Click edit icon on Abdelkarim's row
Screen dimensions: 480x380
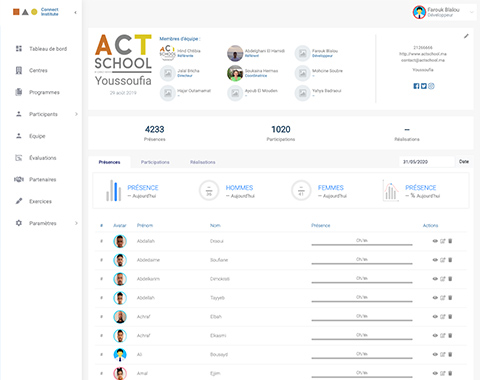[x=443, y=279]
